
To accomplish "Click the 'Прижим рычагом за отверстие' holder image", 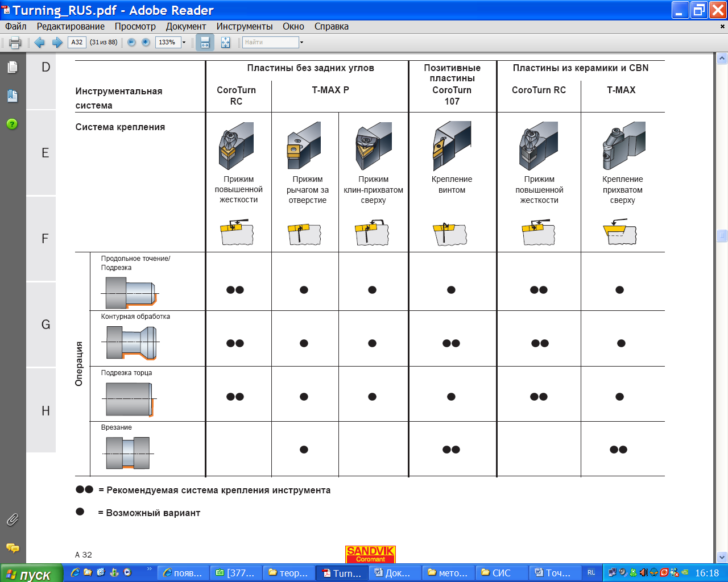I will (305, 146).
